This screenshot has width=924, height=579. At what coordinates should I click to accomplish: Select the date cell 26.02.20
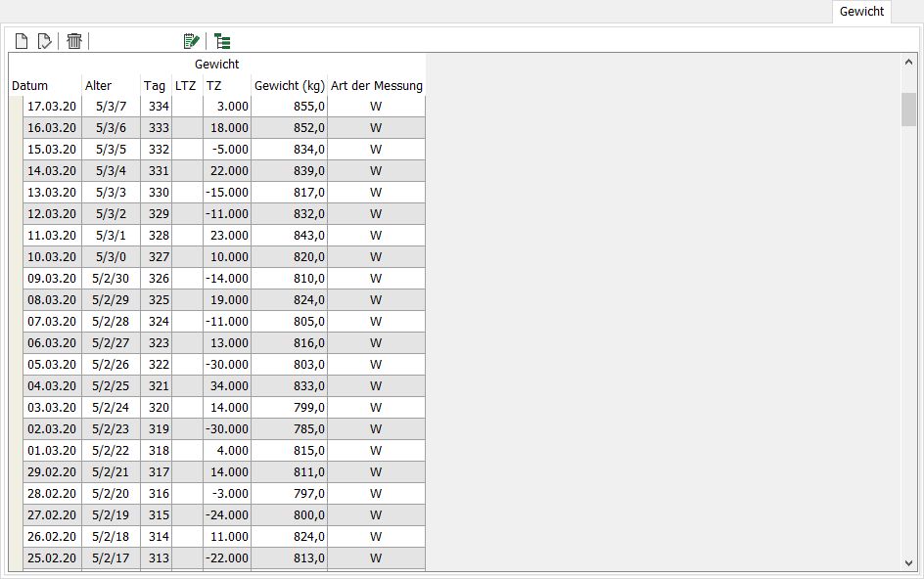click(52, 537)
